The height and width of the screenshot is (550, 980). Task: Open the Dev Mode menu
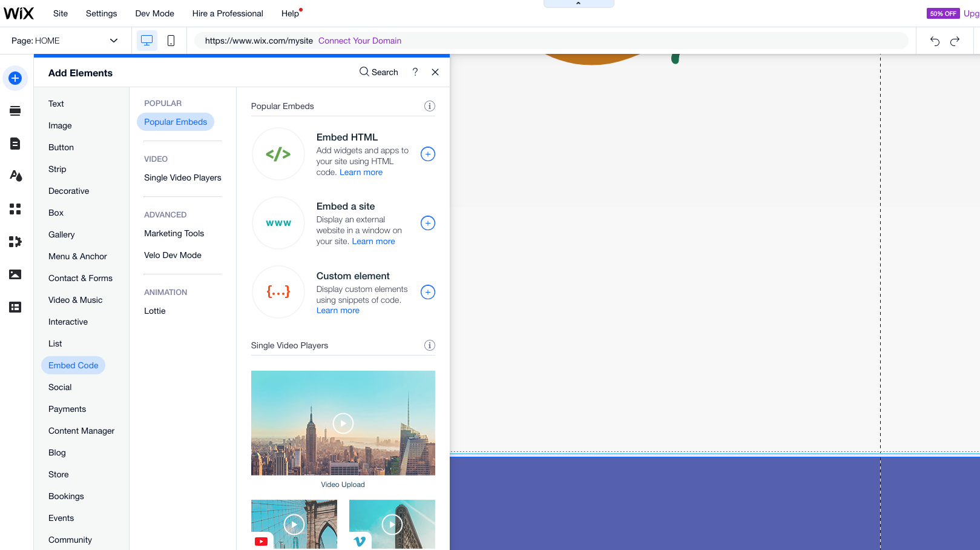click(x=155, y=13)
